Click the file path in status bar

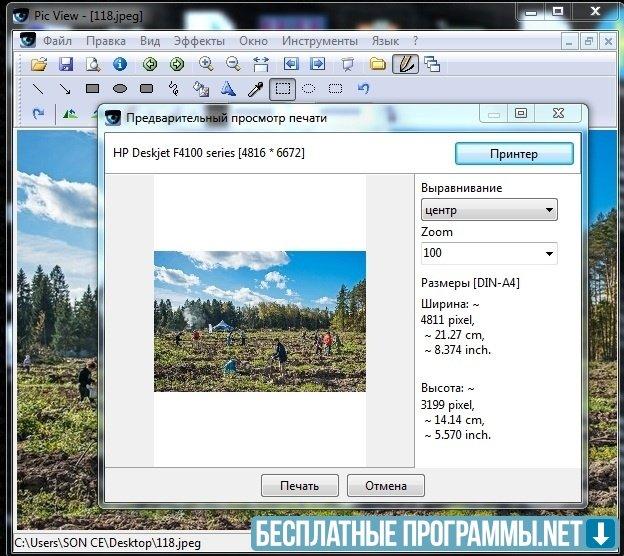click(107, 543)
